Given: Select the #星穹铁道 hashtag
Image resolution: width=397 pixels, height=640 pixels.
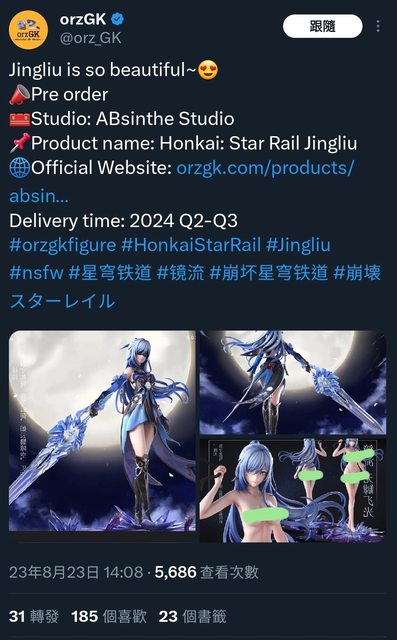Looking at the screenshot, I should pyautogui.click(x=110, y=273).
